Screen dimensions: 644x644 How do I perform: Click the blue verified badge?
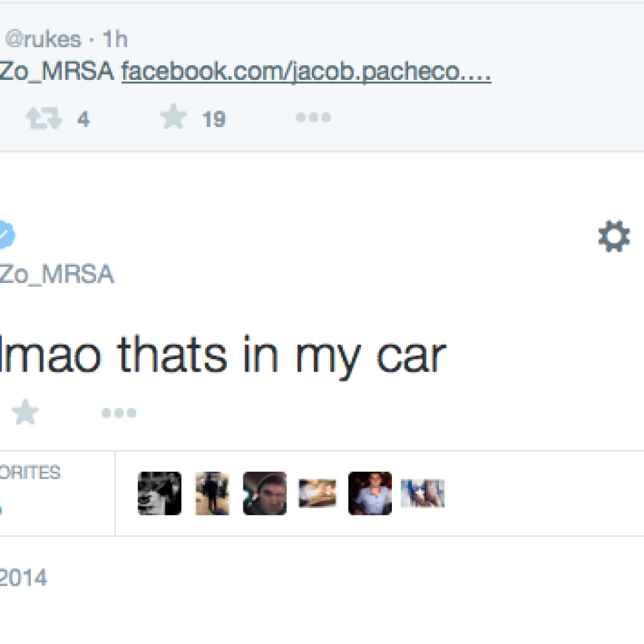[6, 235]
